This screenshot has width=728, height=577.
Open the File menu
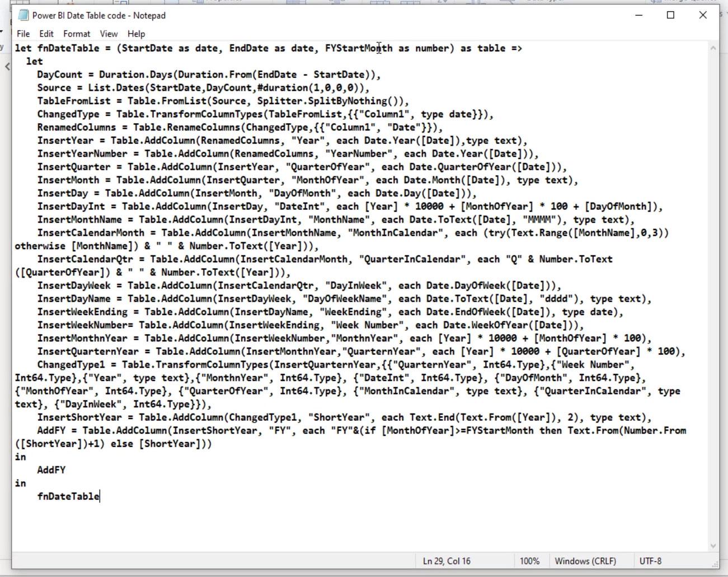click(x=23, y=34)
